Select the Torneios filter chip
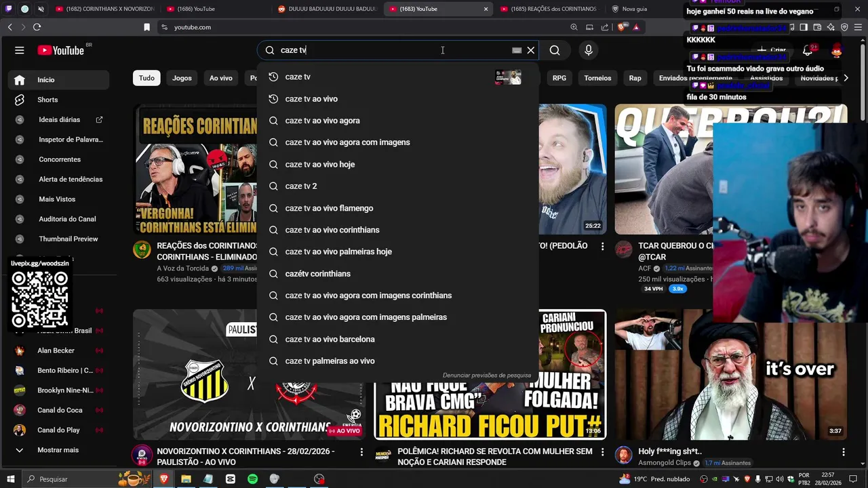This screenshot has height=488, width=868. 597,78
